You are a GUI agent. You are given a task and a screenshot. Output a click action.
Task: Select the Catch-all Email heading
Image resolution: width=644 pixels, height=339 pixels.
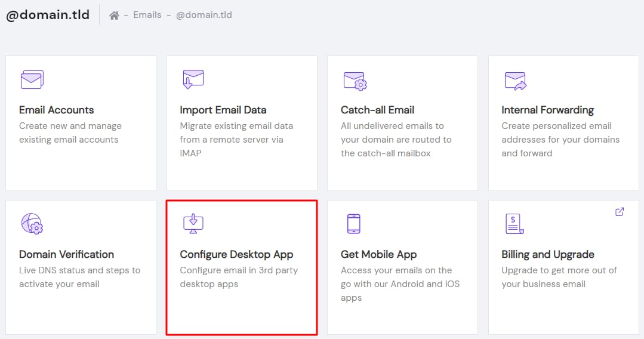coord(377,110)
